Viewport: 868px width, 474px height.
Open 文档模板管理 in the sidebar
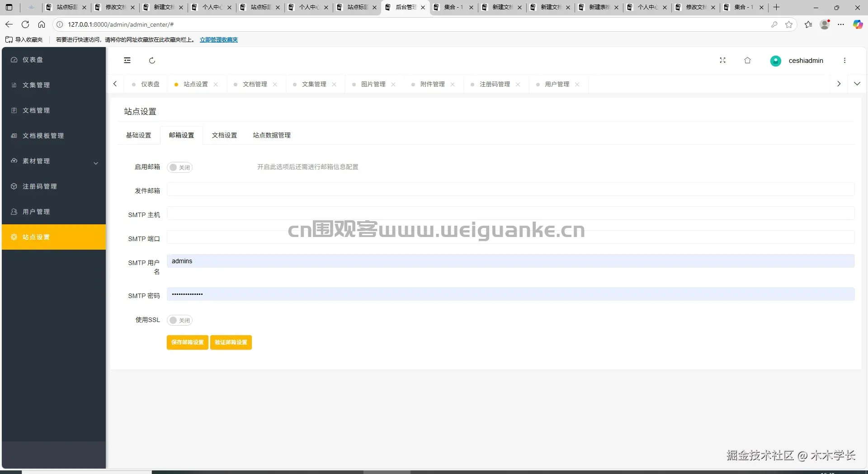coord(54,136)
